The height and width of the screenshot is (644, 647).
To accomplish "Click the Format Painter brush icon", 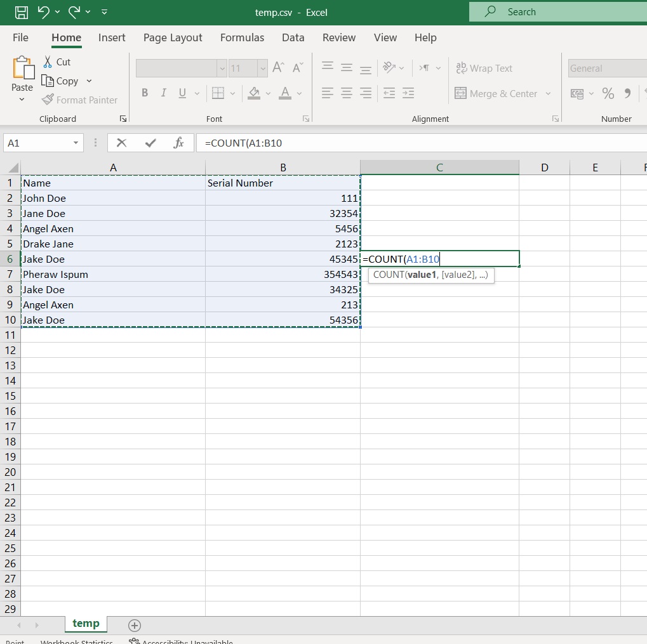I will [48, 100].
